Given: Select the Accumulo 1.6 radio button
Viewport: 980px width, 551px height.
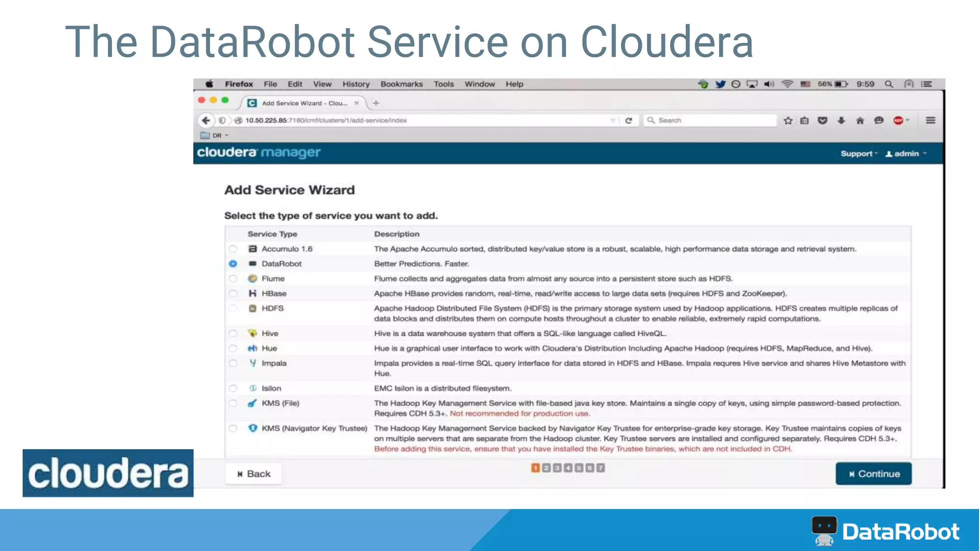Looking at the screenshot, I should tap(233, 249).
